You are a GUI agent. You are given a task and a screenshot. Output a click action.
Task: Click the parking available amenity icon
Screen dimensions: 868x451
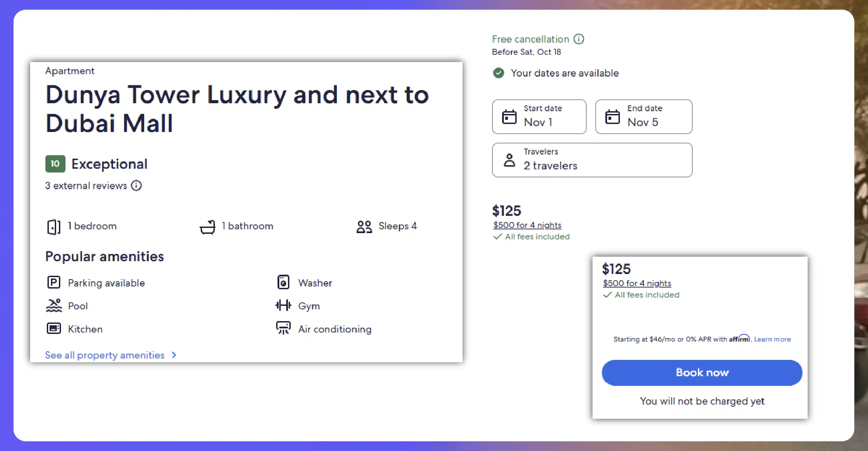54,282
